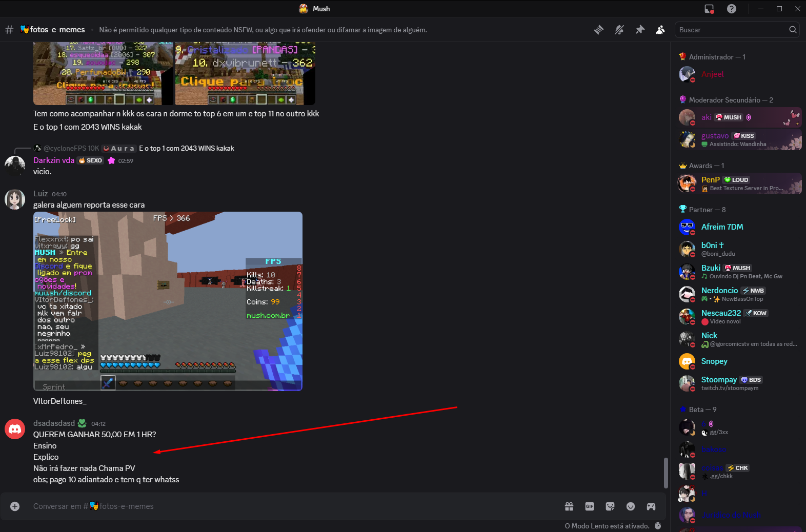Open the gift Nitro icon
The image size is (806, 532).
569,506
